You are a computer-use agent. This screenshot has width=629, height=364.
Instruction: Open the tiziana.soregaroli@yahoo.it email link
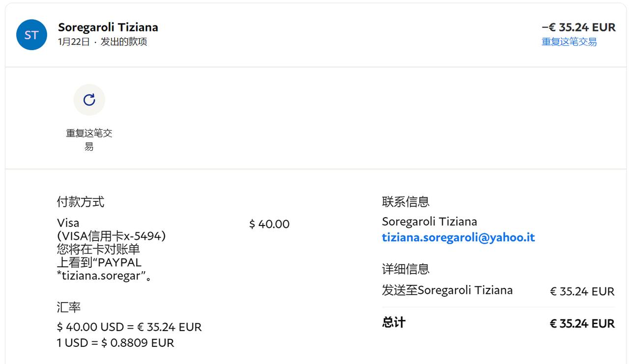pyautogui.click(x=458, y=238)
